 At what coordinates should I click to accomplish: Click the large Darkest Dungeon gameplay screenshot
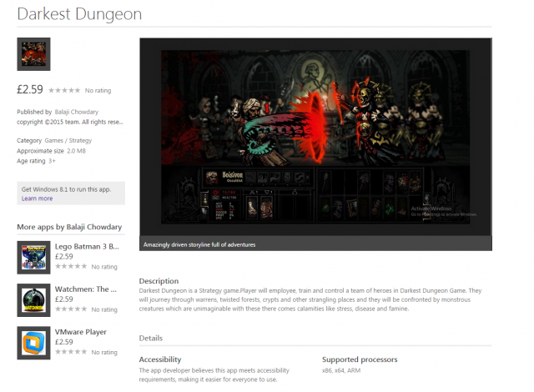(x=315, y=137)
